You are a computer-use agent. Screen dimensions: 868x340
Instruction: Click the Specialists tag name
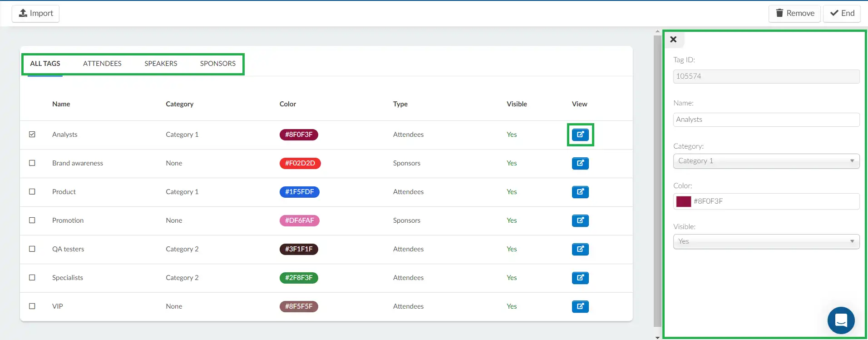click(68, 278)
